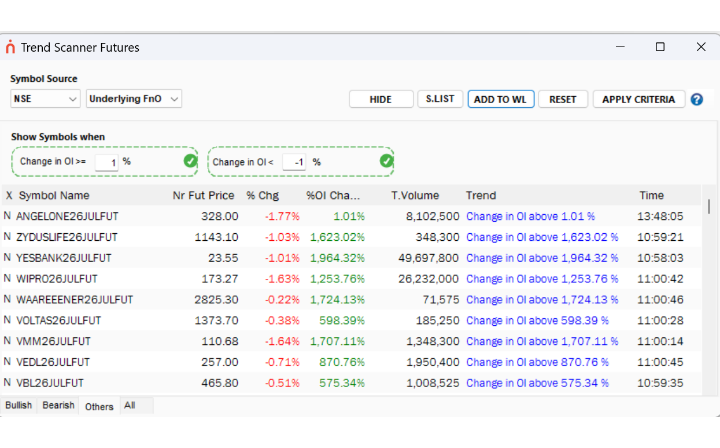Image resolution: width=720 pixels, height=448 pixels.
Task: Click the 598.39% OI change cell
Action: 342,320
